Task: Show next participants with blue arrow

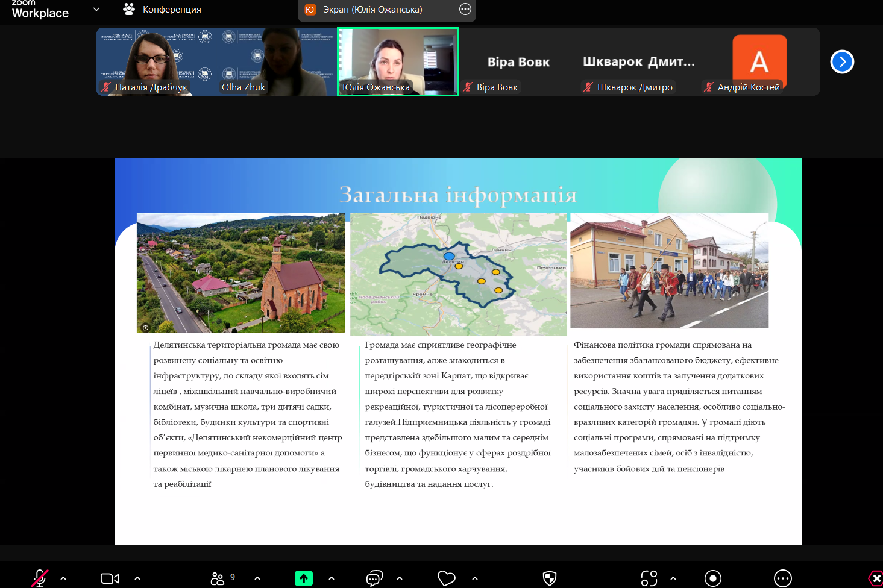Action: 842,61
